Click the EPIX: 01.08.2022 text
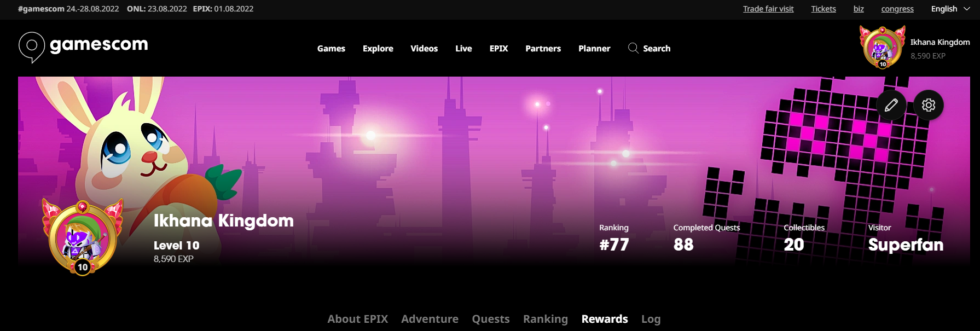 tap(223, 9)
